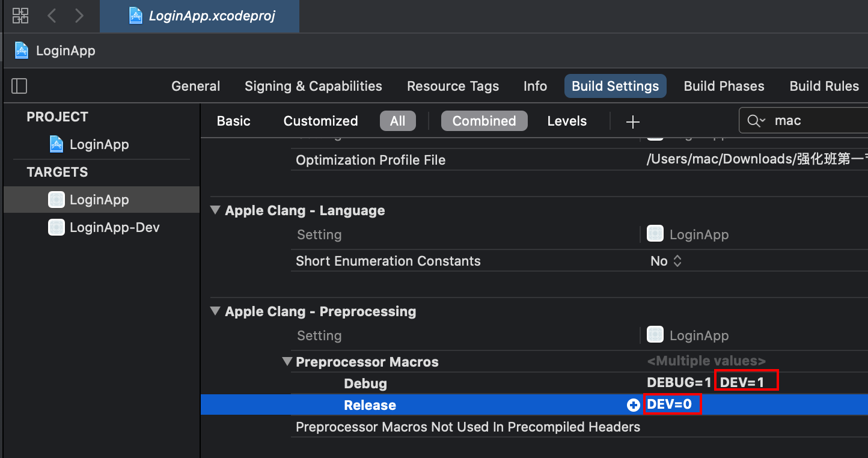Screen dimensions: 868x458
Task: Select the Debug preprocessor macros row
Action: [x=534, y=383]
